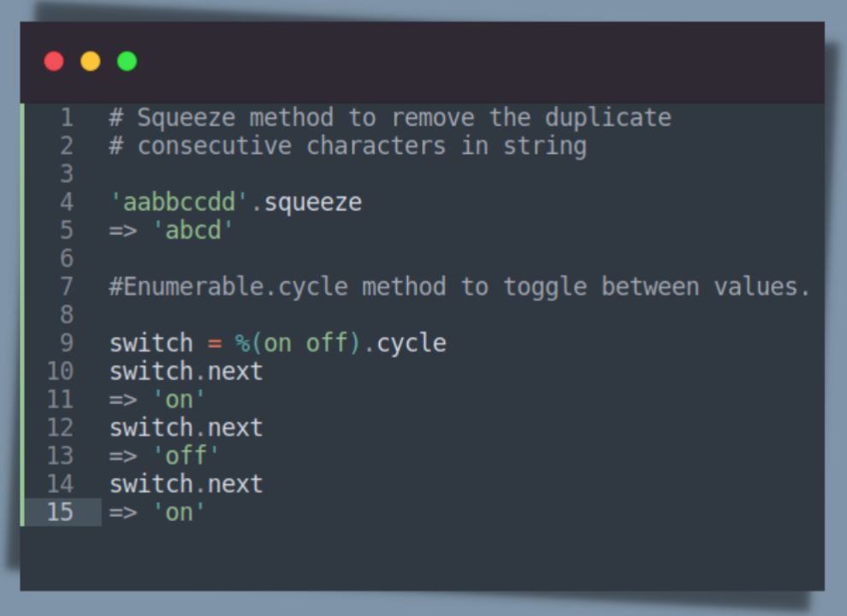Click the green change bar beside the gutter
The height and width of the screenshot is (616, 847).
pyautogui.click(x=22, y=315)
